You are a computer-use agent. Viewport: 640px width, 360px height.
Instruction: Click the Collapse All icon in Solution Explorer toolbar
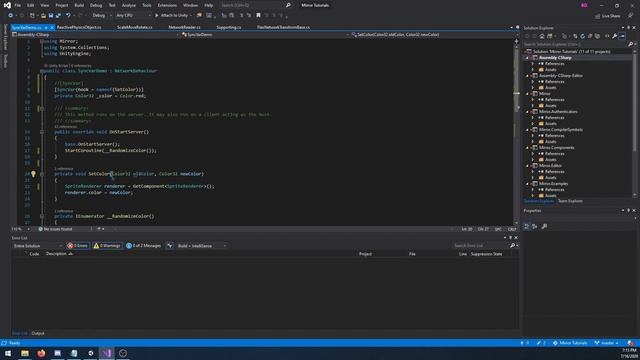click(x=590, y=36)
